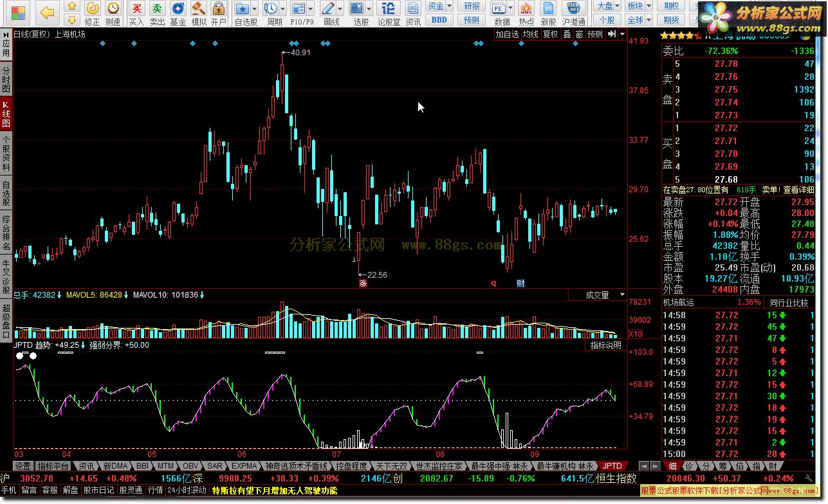Click the 设置 settings tab
828x504 pixels.
click(24, 465)
